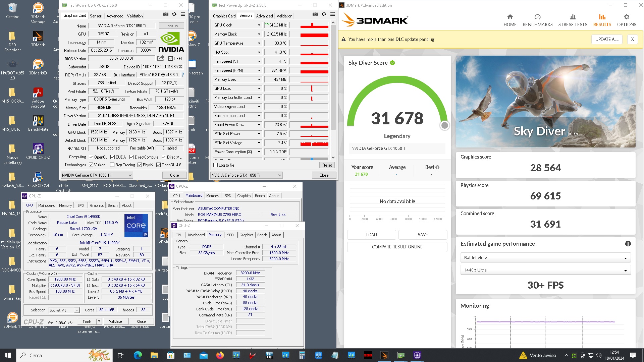Image resolution: width=644 pixels, height=362 pixels.
Task: Switch to Sensors tab in left GPU-Z window
Action: [x=96, y=16]
